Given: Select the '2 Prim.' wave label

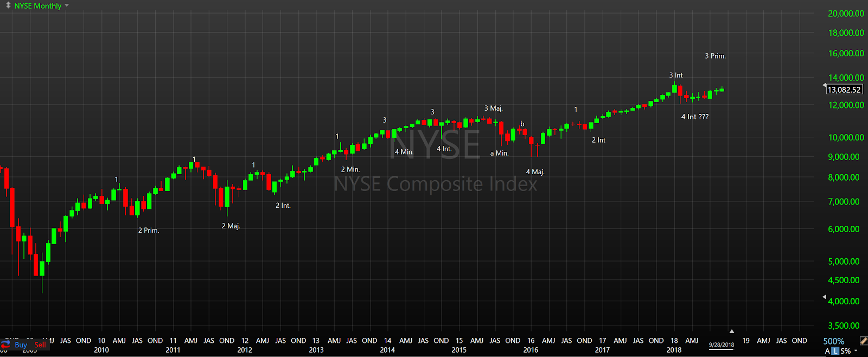Looking at the screenshot, I should point(148,230).
